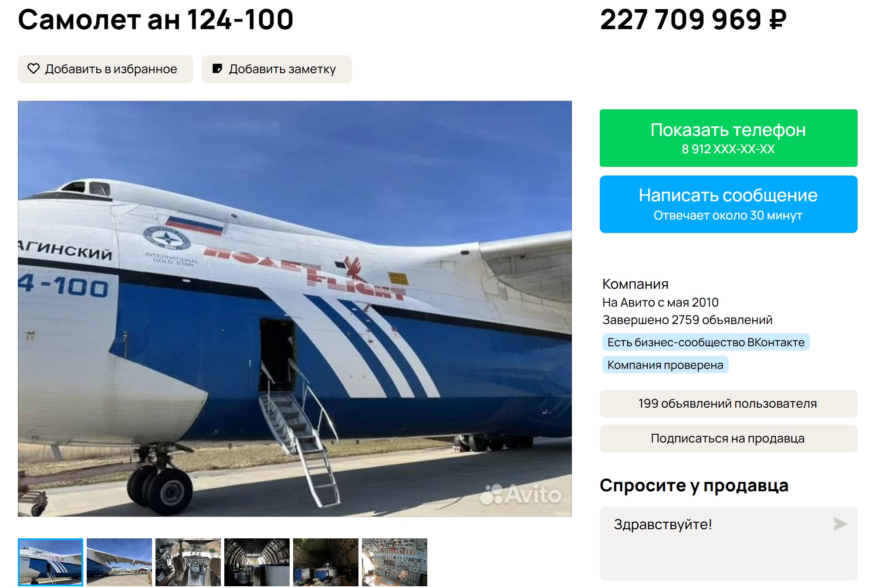Open the second thumbnail showing the wing
The width and height of the screenshot is (872, 588).
point(119,562)
